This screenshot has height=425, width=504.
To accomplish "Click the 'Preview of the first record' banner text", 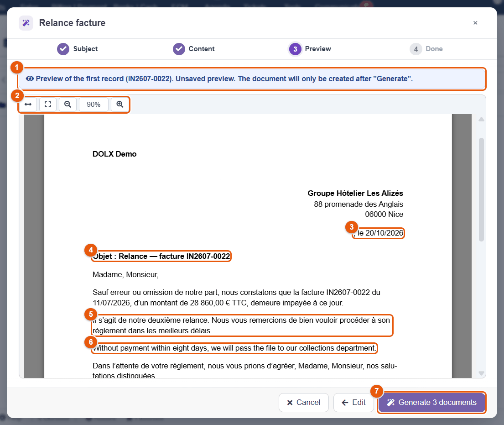I will [x=224, y=79].
